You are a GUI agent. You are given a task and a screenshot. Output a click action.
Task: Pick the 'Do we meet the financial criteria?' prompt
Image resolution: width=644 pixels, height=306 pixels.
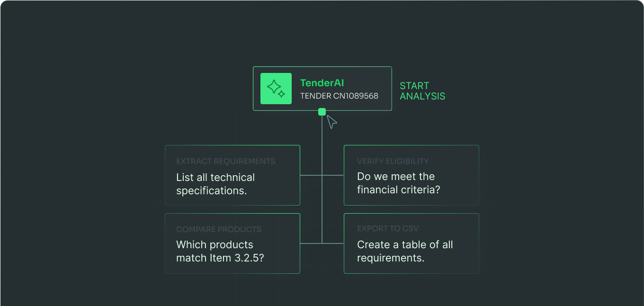[398, 183]
